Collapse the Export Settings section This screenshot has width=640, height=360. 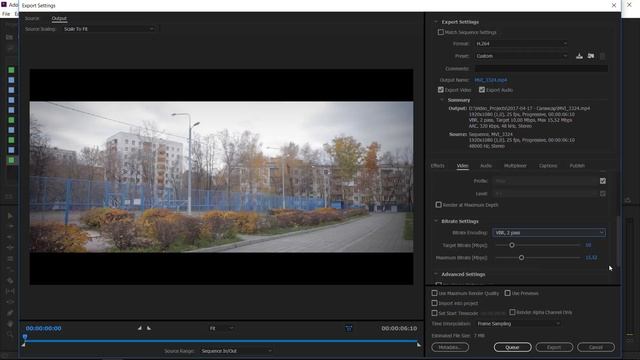[x=436, y=22]
